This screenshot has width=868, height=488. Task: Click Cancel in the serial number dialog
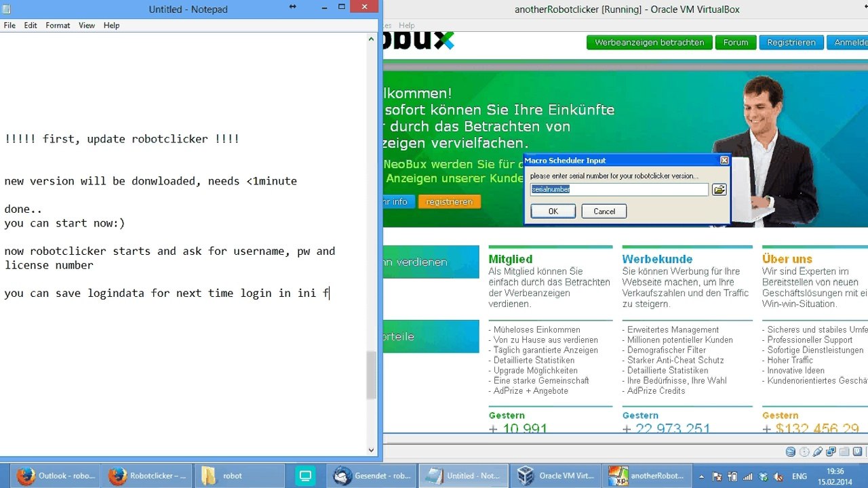(x=604, y=211)
